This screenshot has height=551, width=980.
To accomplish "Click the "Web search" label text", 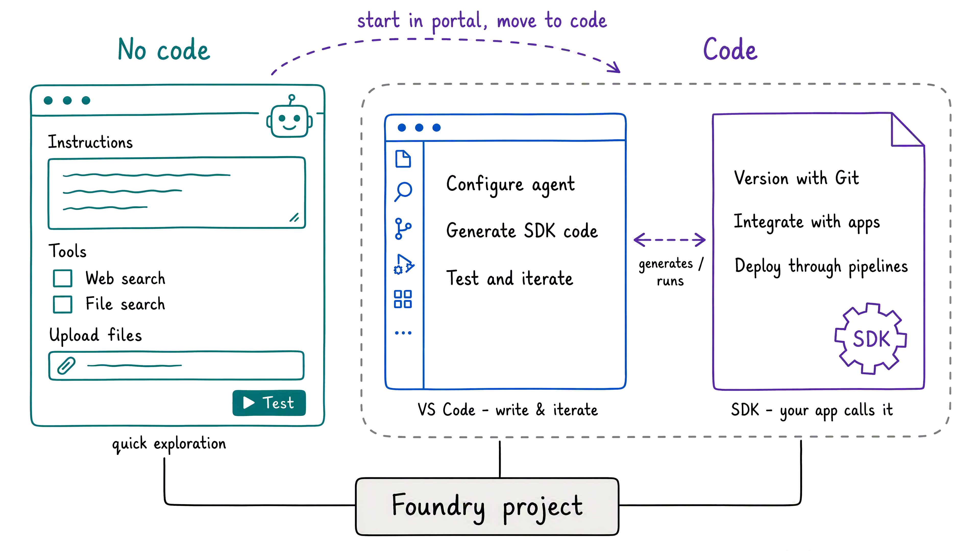I will point(125,278).
